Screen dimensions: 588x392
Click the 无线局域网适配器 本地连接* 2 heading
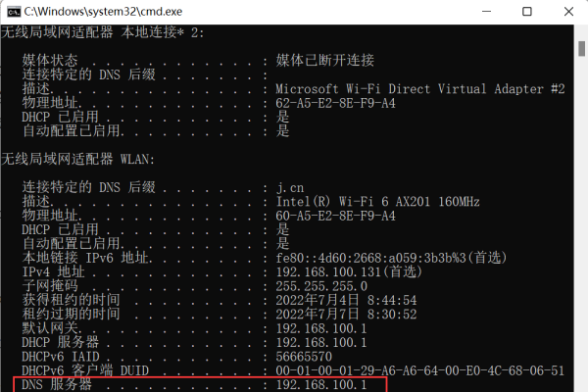102,32
